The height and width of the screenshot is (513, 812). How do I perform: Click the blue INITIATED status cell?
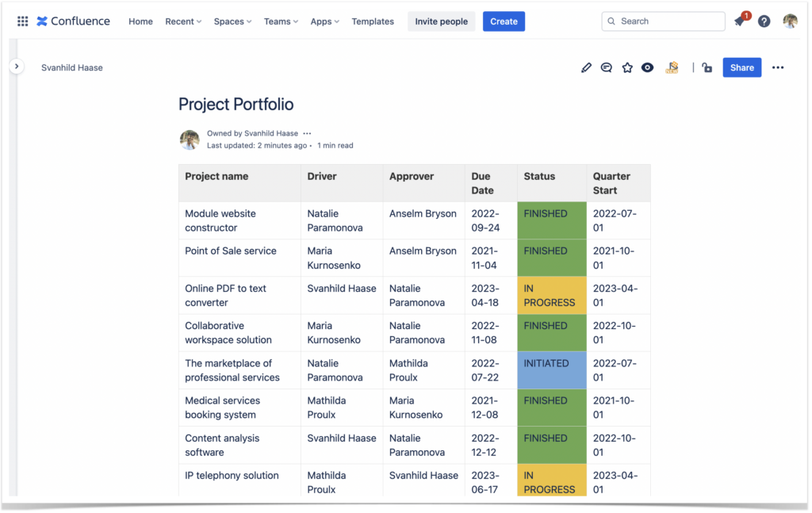tap(551, 370)
